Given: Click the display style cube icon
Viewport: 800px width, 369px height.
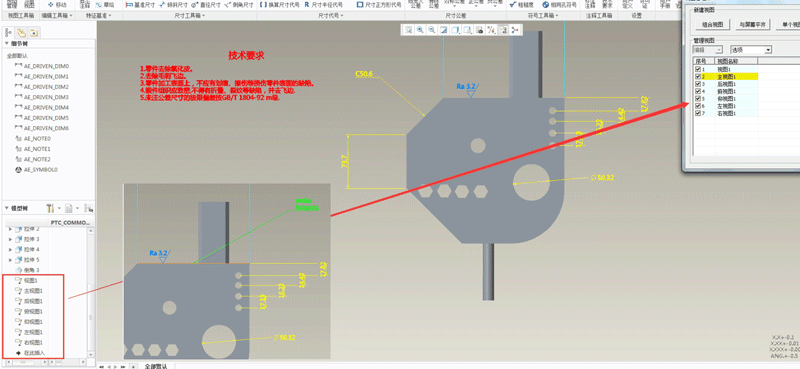Looking at the screenshot, I should [455, 30].
